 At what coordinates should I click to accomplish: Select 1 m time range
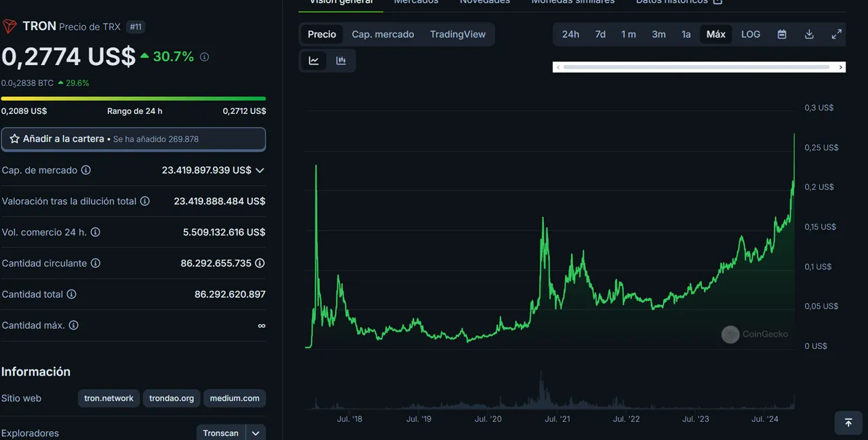click(629, 34)
